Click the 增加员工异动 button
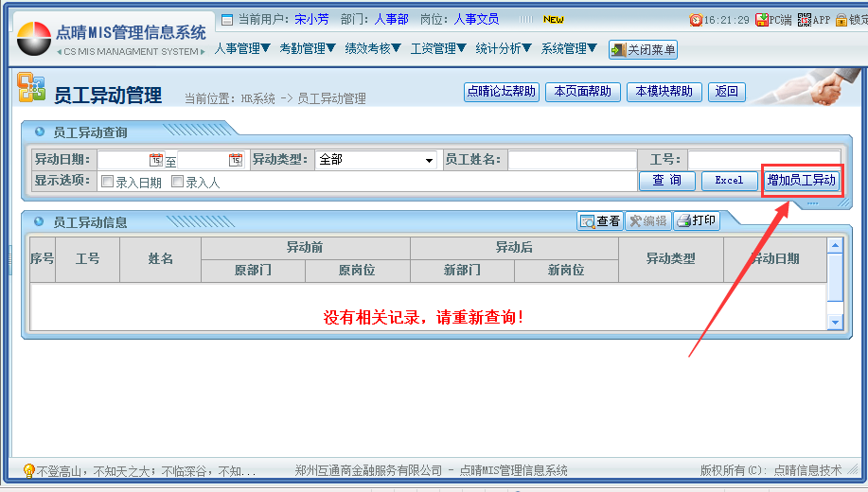Viewport: 868px width, 492px height. (801, 180)
